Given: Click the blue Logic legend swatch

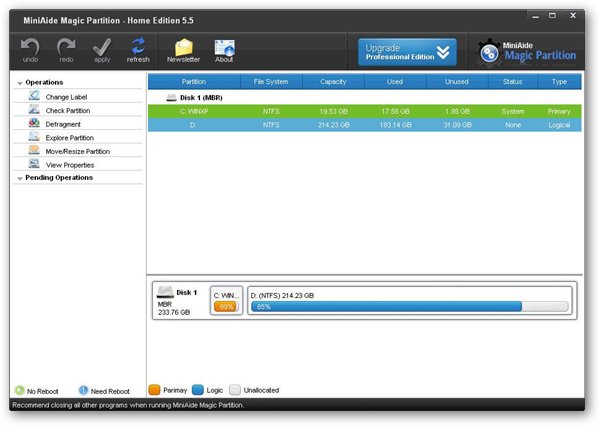Looking at the screenshot, I should click(197, 390).
